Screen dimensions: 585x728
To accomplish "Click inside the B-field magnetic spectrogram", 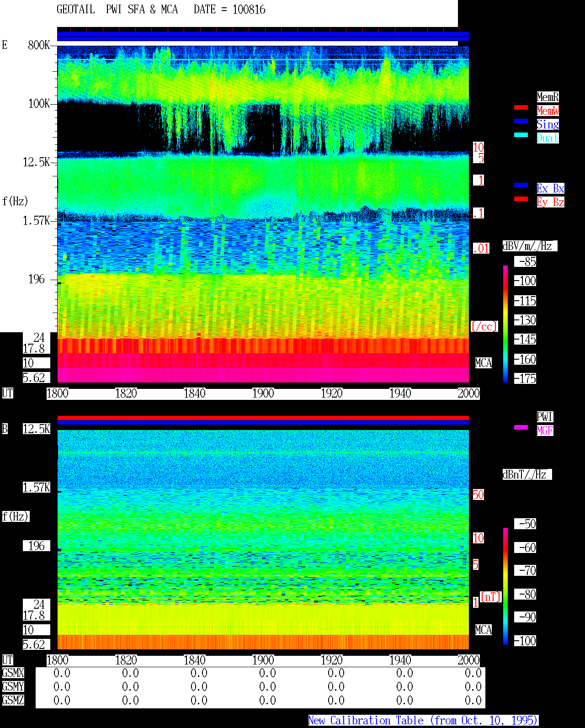I will coord(263,539).
